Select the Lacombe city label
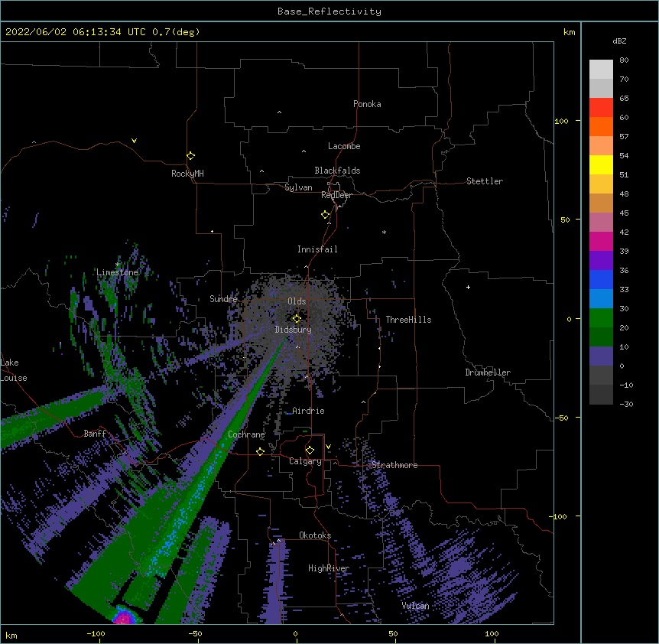This screenshot has height=644, width=659. (x=344, y=146)
